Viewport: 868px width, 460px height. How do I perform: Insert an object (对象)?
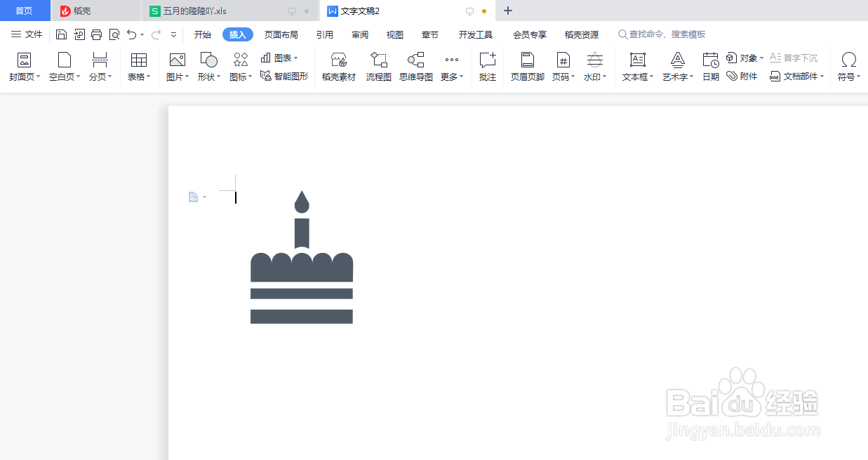[x=745, y=58]
